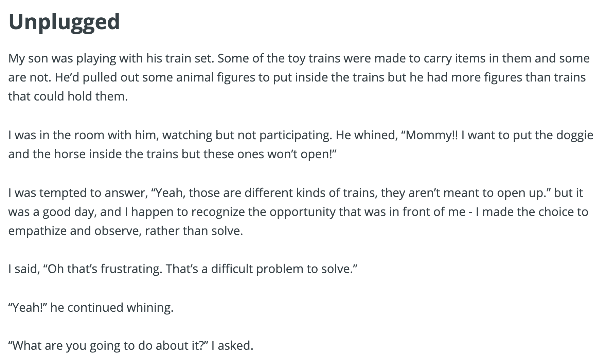Click the phrase "rather than solve."
This screenshot has width=606, height=364.
coord(194,231)
